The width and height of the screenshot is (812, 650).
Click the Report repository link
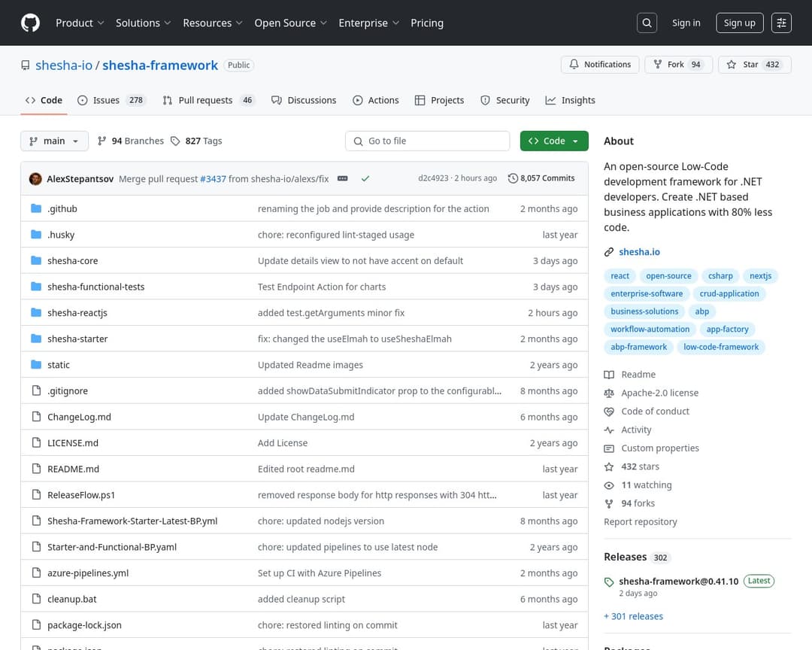(640, 522)
